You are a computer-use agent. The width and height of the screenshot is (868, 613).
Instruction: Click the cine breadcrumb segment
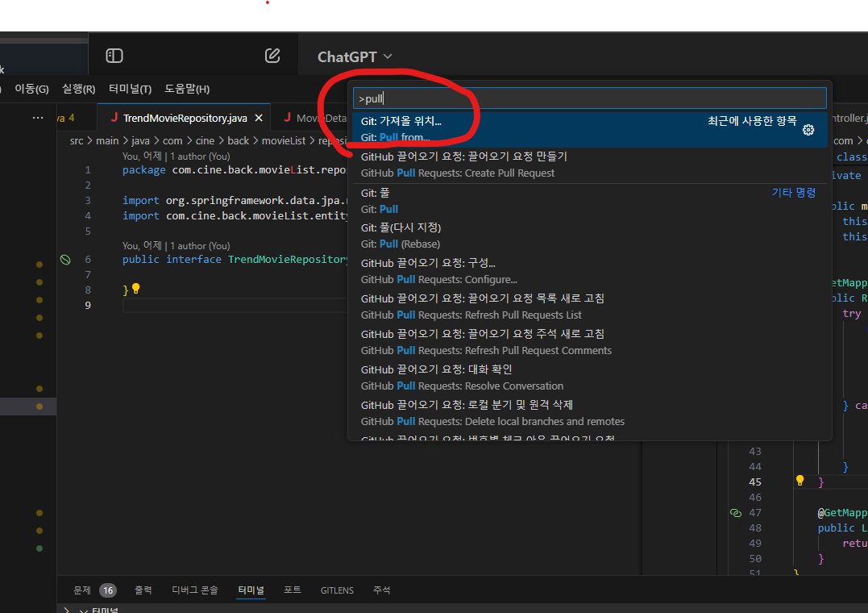tap(205, 141)
